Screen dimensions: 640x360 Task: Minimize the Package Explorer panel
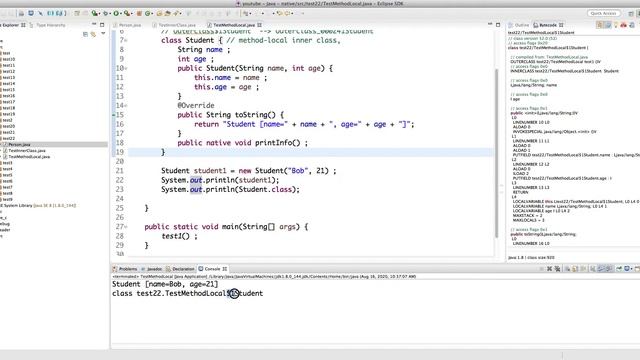(x=94, y=25)
